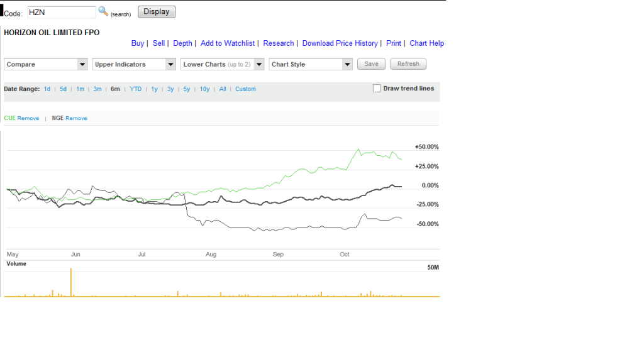
Task: Expand the Chart Style dropdown
Action: pyautogui.click(x=347, y=65)
